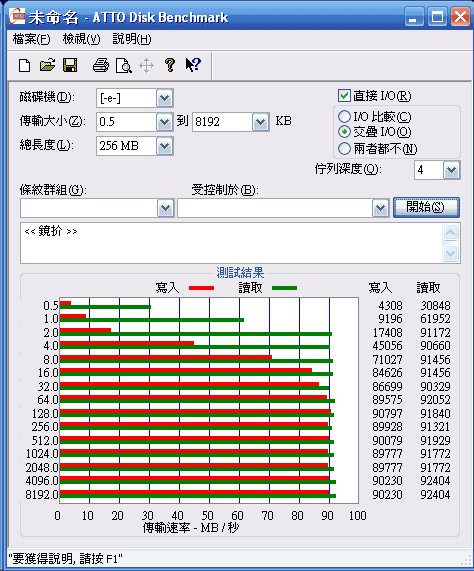Click read value 92052
Image resolution: width=474 pixels, height=571 pixels.
(435, 400)
